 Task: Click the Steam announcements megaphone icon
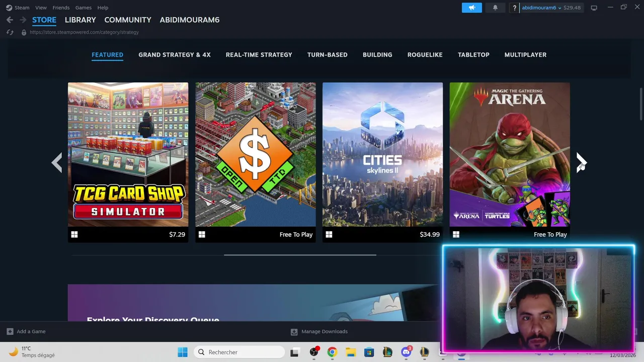click(x=472, y=8)
